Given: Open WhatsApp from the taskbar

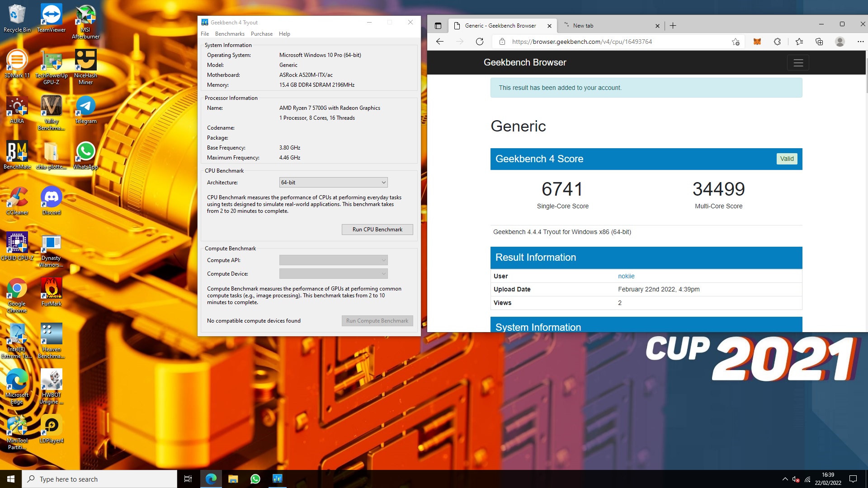Looking at the screenshot, I should [x=255, y=479].
